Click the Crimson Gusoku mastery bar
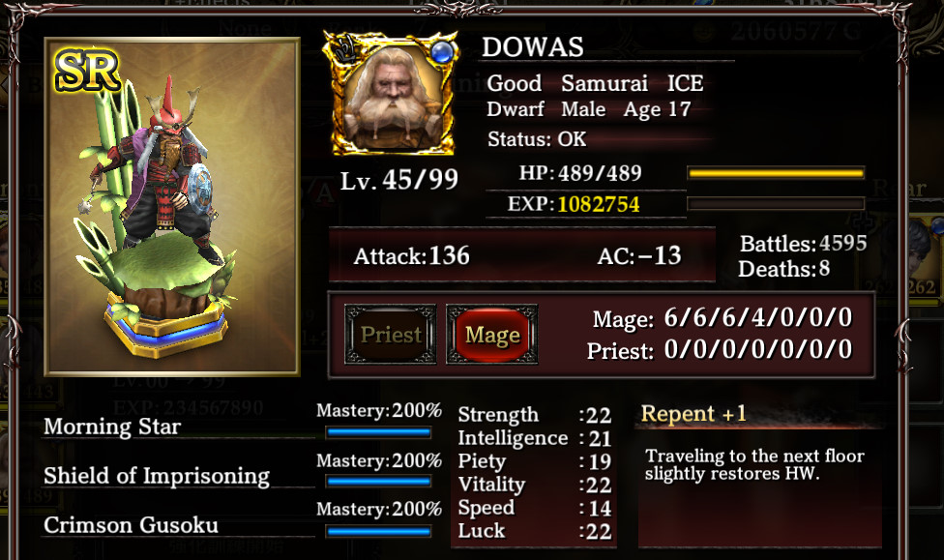 379,531
